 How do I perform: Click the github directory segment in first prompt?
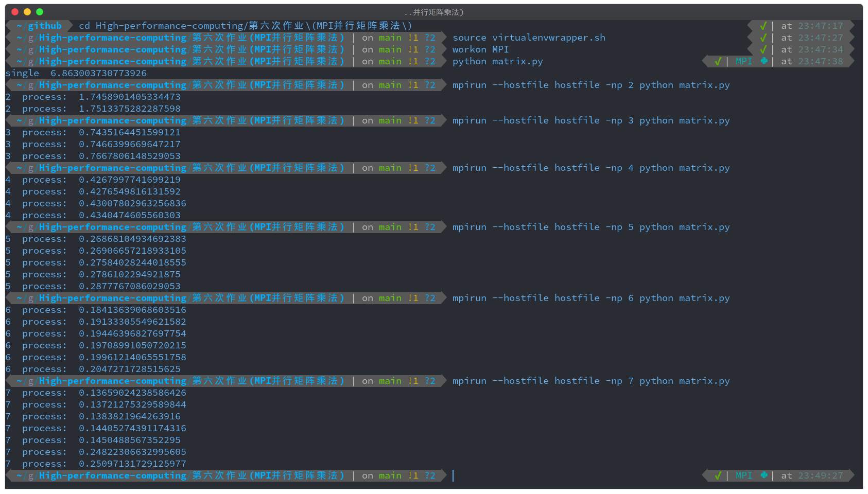tap(44, 26)
